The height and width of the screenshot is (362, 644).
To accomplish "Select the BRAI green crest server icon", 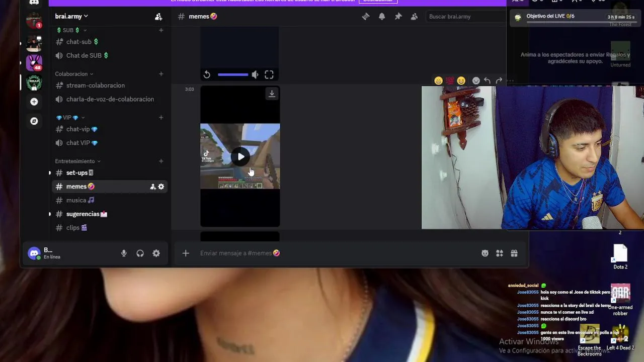I will click(x=34, y=82).
